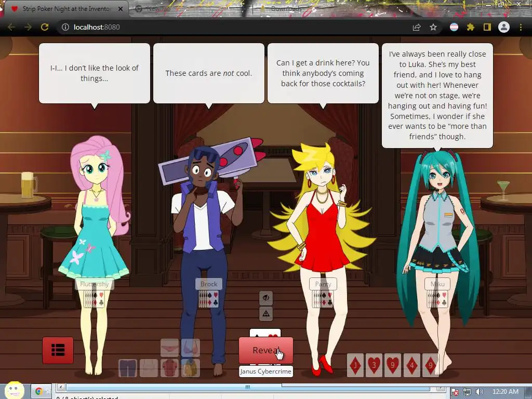Click the 12:20 AM system clock
Image resolution: width=532 pixels, height=399 pixels.
(505, 392)
